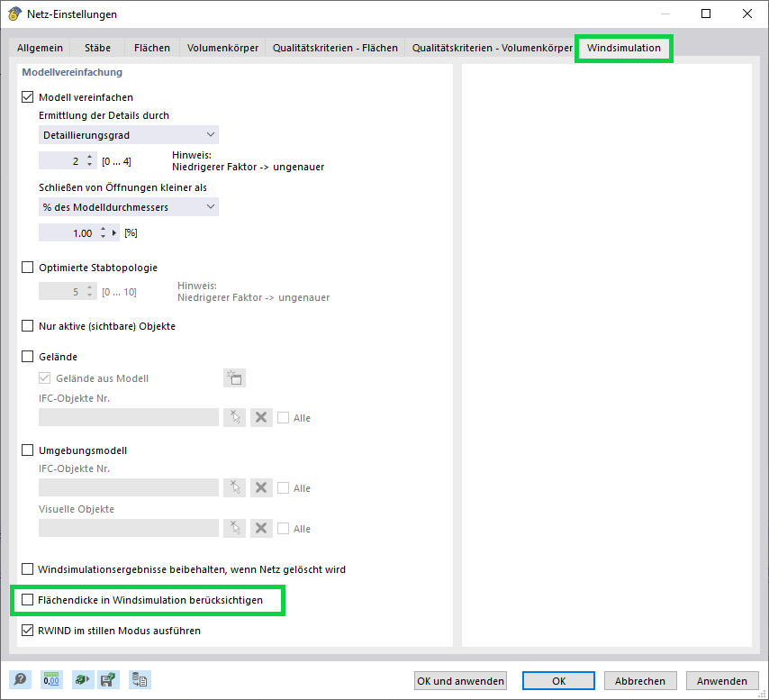Uncheck RWIND im stillen Modus ausführen
Image resolution: width=769 pixels, height=700 pixels.
(x=27, y=631)
